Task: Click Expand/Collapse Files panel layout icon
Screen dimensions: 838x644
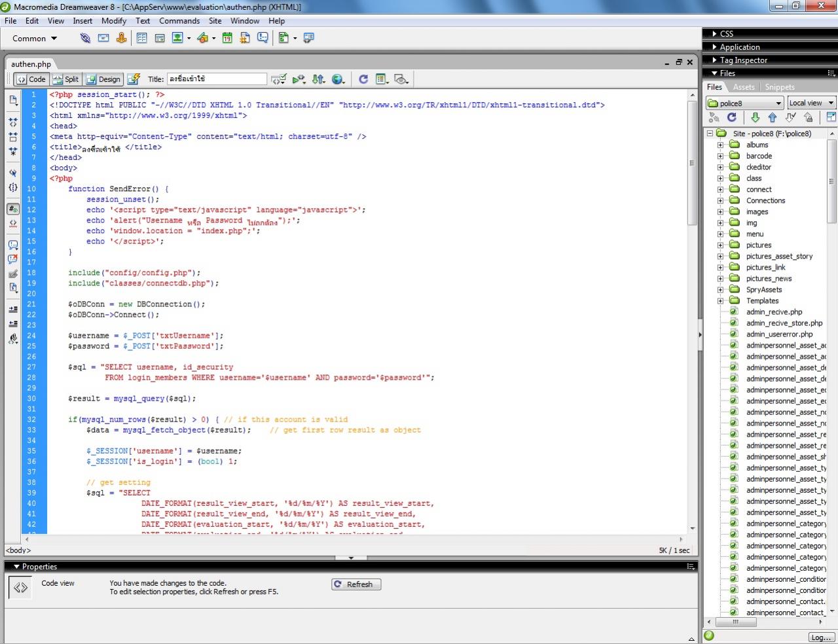Action: coord(831,117)
